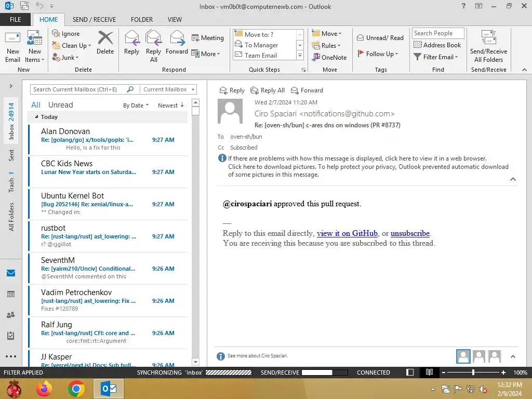Delete the selected message with ribbon Delete
The width and height of the screenshot is (532, 399).
105,43
